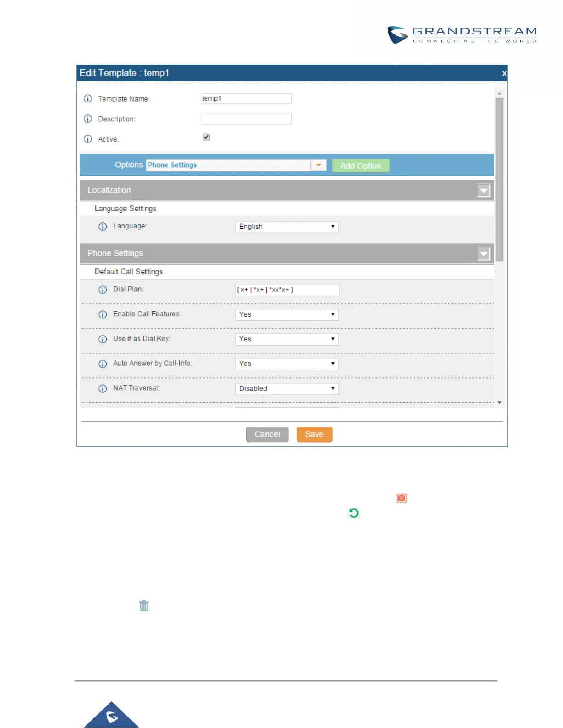Click info icon beside Description label
Viewport: 563px width, 728px height.
88,119
